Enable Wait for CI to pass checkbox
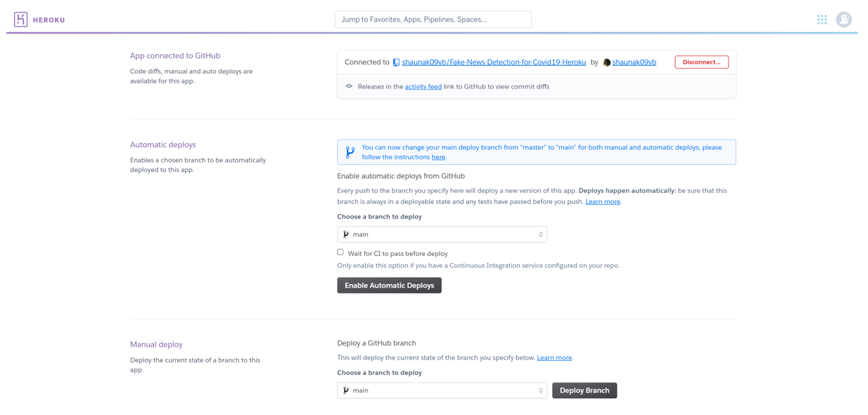 pyautogui.click(x=341, y=252)
